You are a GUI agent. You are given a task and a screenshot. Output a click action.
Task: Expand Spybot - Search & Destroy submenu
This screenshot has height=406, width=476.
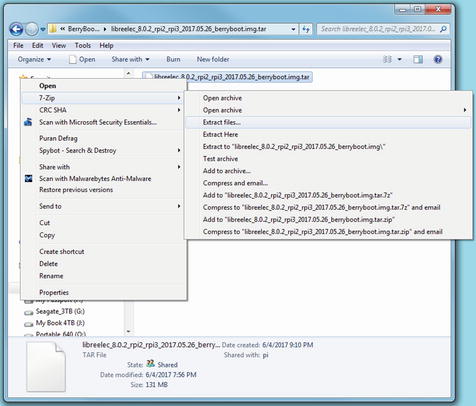pyautogui.click(x=104, y=150)
